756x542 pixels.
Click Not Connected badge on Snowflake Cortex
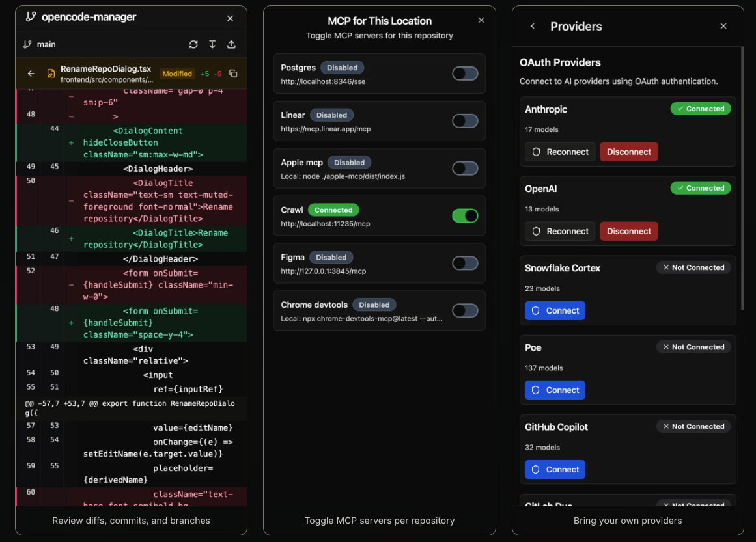point(693,268)
